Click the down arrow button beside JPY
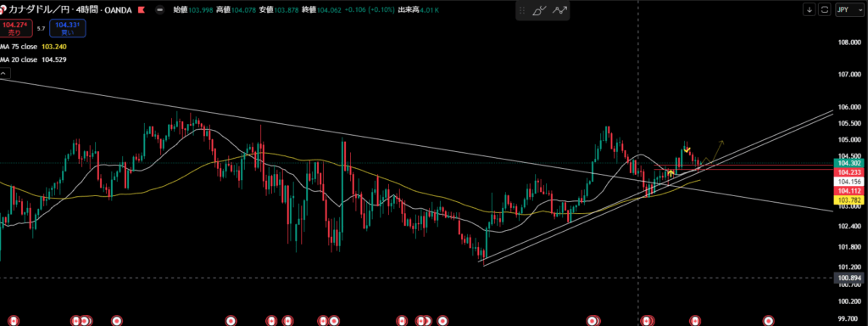The width and height of the screenshot is (868, 326). pos(810,9)
